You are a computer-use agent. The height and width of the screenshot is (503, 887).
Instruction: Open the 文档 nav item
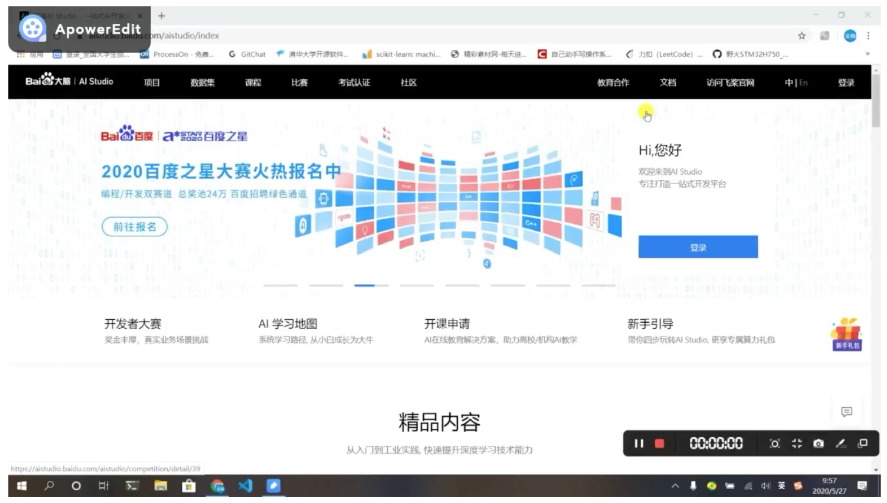668,83
